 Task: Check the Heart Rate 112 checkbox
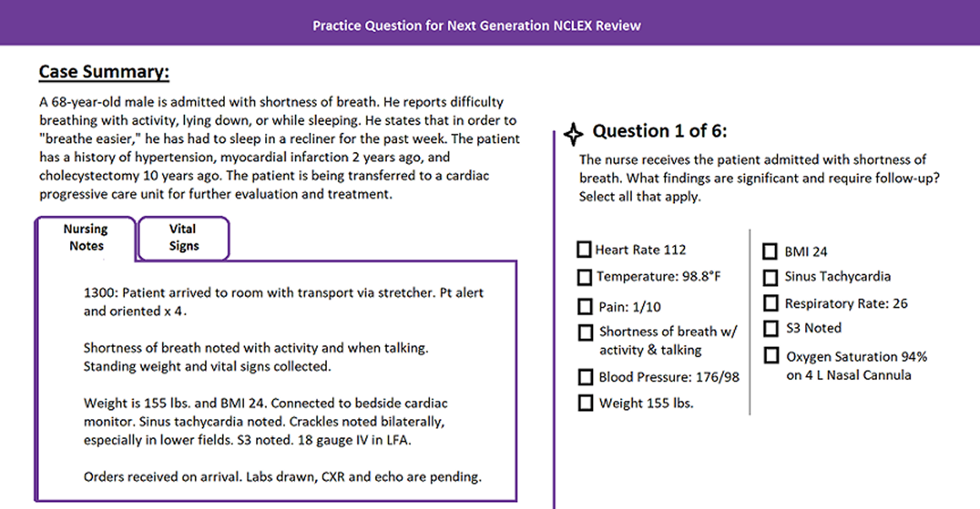pyautogui.click(x=585, y=250)
